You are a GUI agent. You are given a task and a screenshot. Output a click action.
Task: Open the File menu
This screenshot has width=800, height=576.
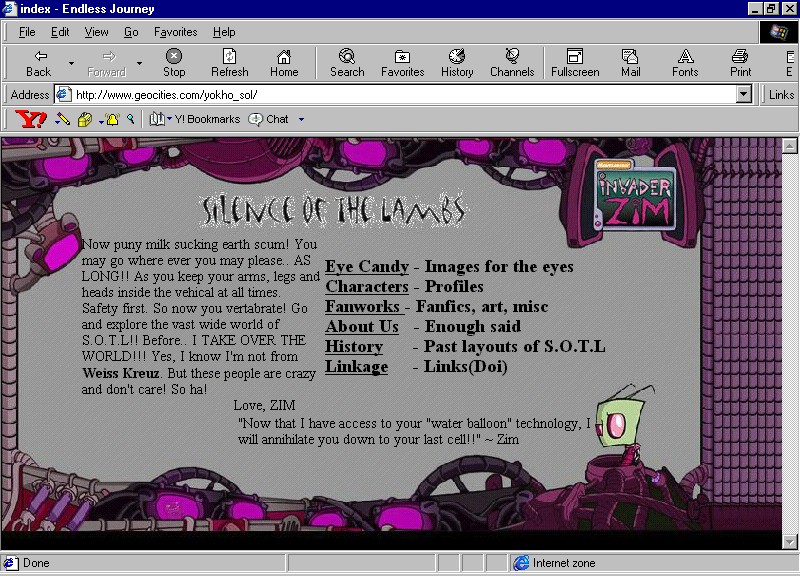(x=27, y=32)
